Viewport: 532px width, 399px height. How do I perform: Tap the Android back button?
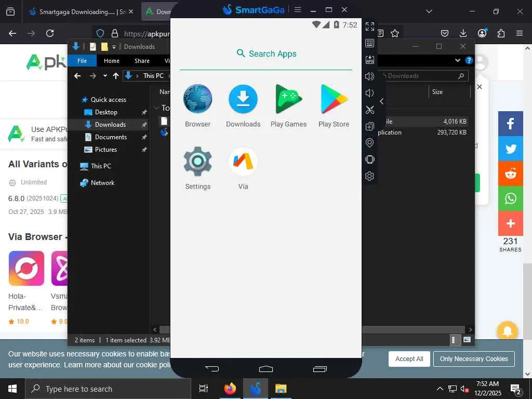coord(212,368)
